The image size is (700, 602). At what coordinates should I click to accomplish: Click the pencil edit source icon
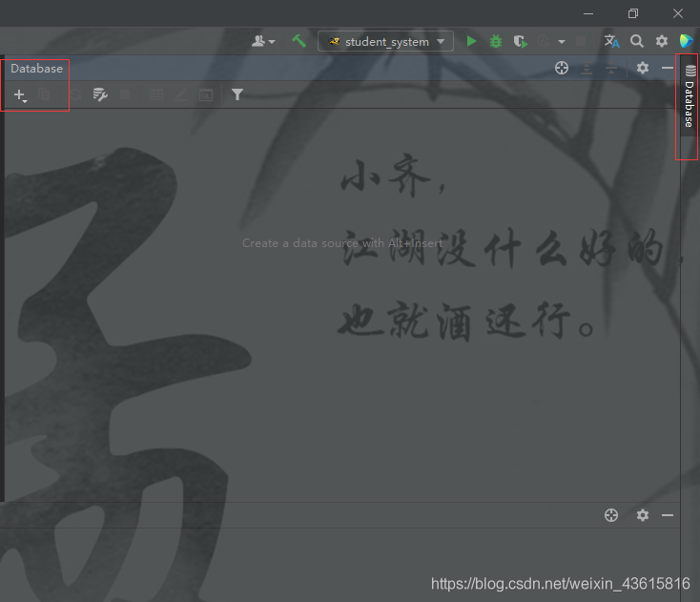(181, 94)
